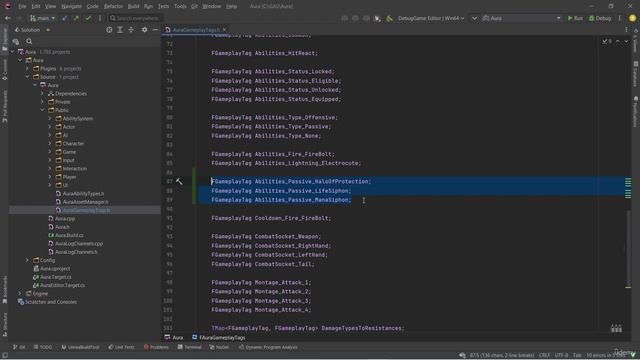Click the green push arrow icon
Viewport: 640px width, 360px height.
click(x=76, y=18)
